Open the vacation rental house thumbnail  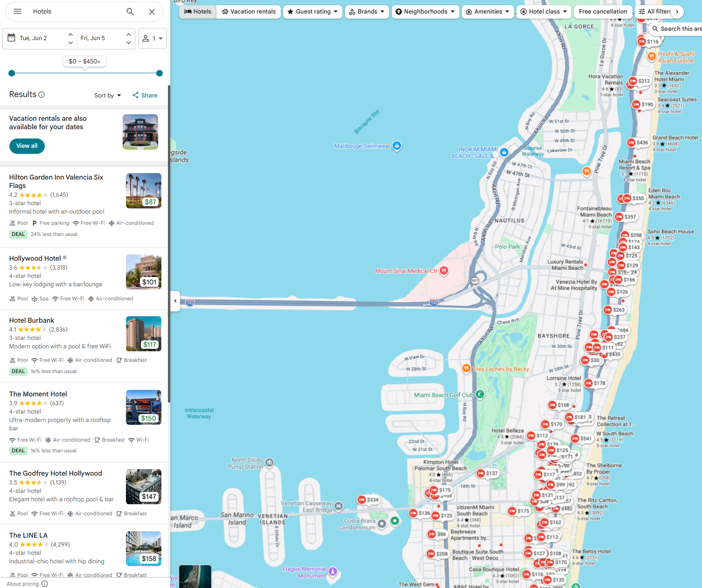(140, 132)
